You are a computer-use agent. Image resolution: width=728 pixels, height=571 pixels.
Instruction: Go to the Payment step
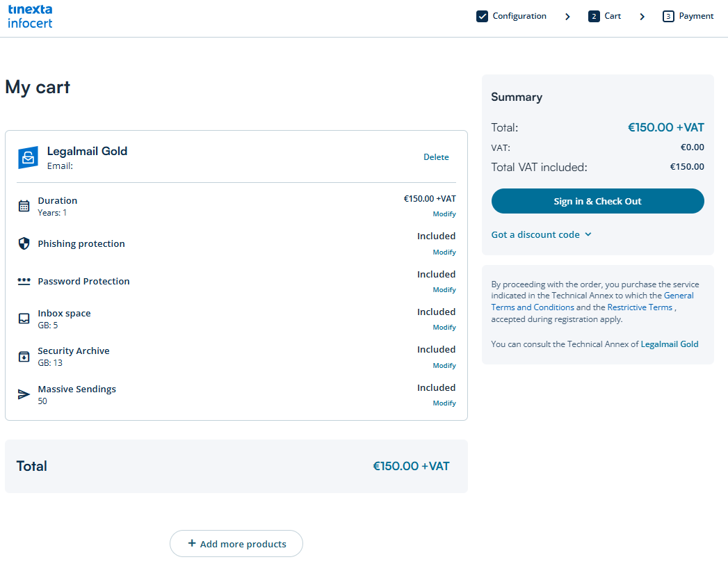coord(688,16)
